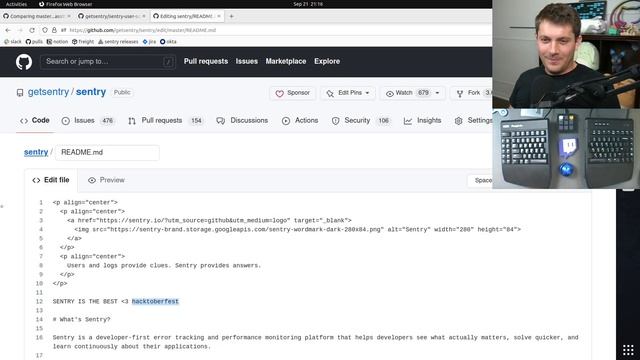Click the highlighted word hacktoberfest
This screenshot has height=360, width=640.
point(155,301)
